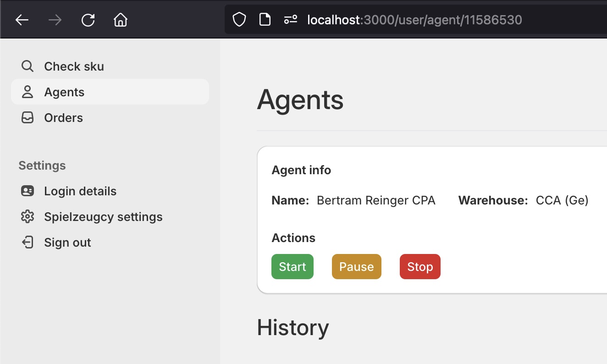The width and height of the screenshot is (607, 364).
Task: Click the inbox icon next to Orders
Action: pyautogui.click(x=28, y=117)
